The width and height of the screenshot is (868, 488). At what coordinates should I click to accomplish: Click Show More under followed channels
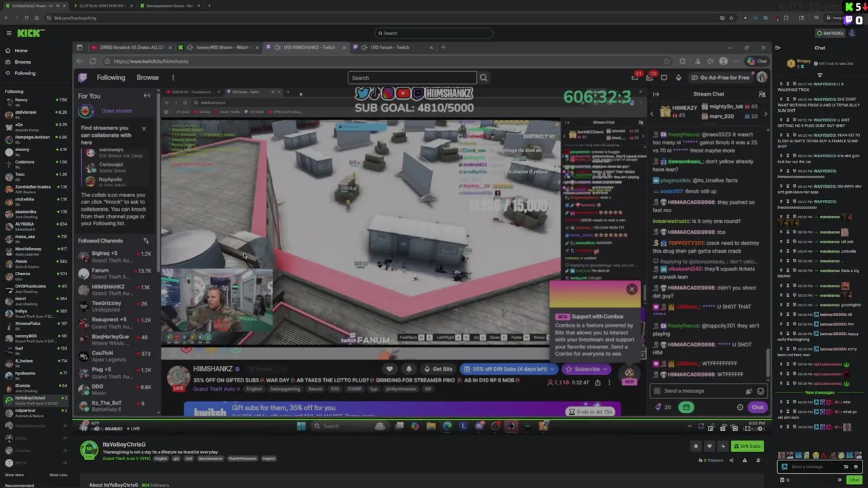(14, 474)
